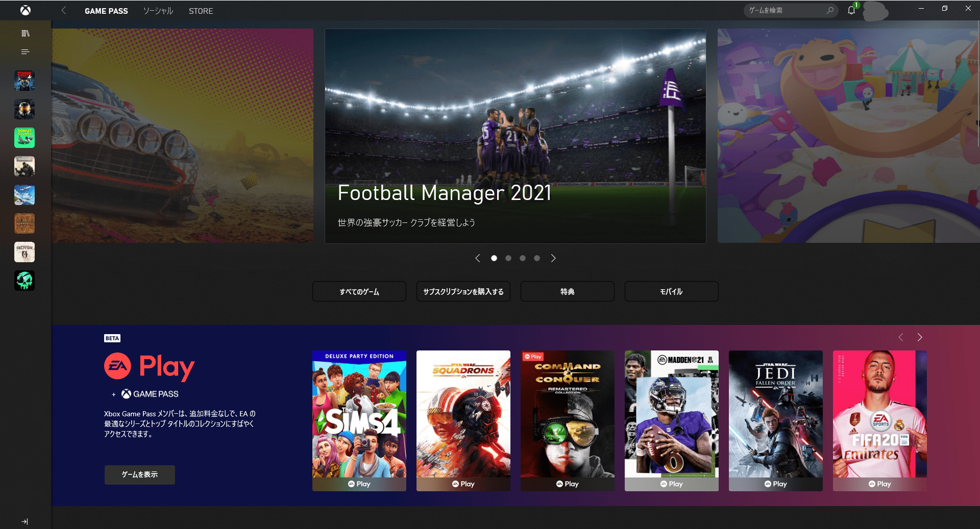Click the search magnifier icon

pos(830,10)
